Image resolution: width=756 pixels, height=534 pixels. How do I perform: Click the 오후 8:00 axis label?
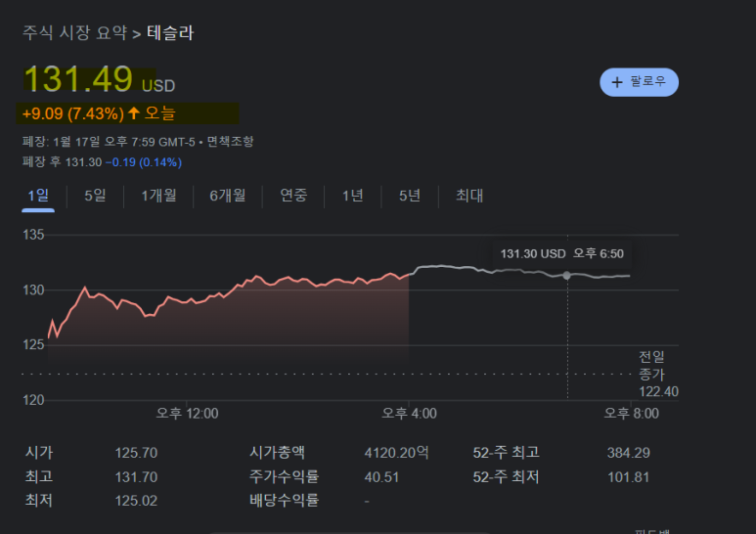632,414
